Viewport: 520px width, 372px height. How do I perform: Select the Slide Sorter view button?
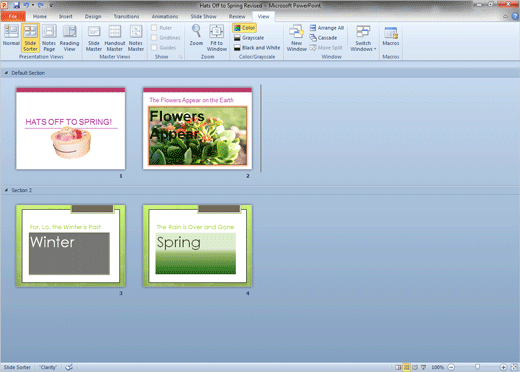tap(30, 38)
